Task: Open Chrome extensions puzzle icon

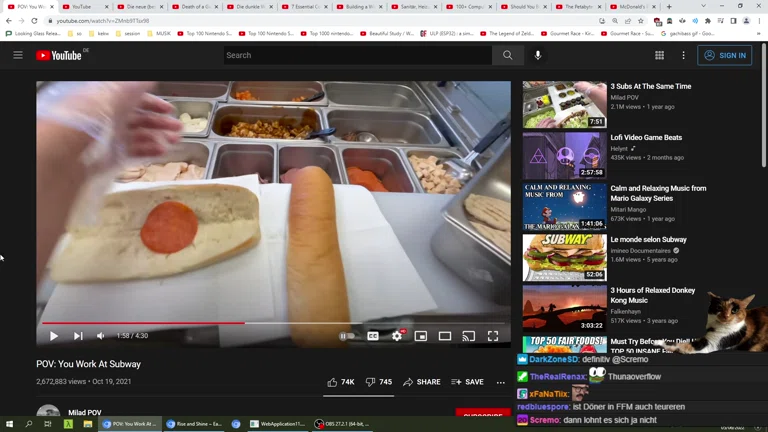Action: point(707,21)
